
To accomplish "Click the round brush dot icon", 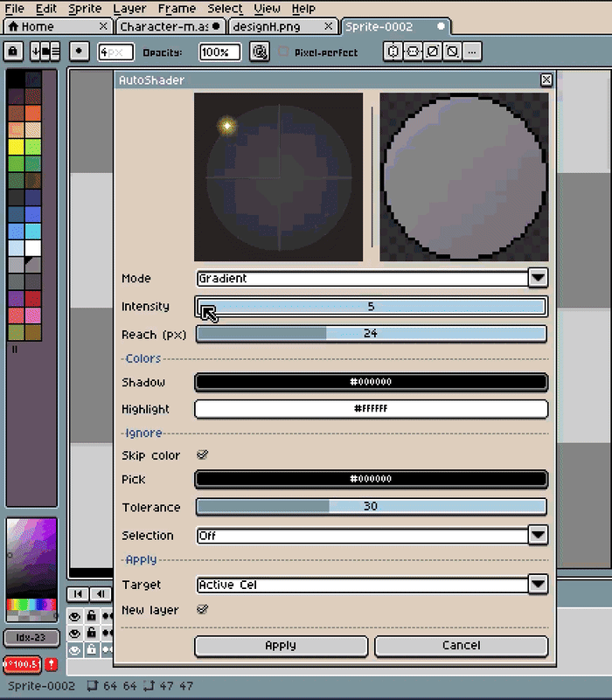I will click(80, 52).
